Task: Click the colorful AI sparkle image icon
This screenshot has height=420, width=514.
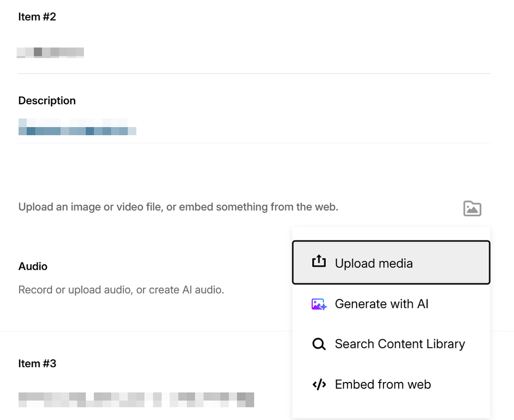Action: pos(319,304)
